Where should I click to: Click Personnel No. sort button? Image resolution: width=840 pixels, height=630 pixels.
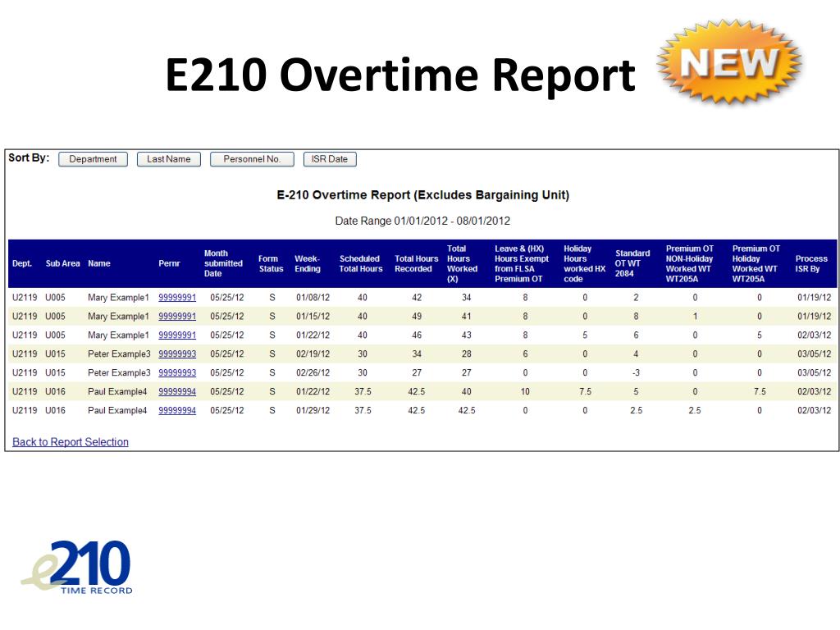(252, 159)
